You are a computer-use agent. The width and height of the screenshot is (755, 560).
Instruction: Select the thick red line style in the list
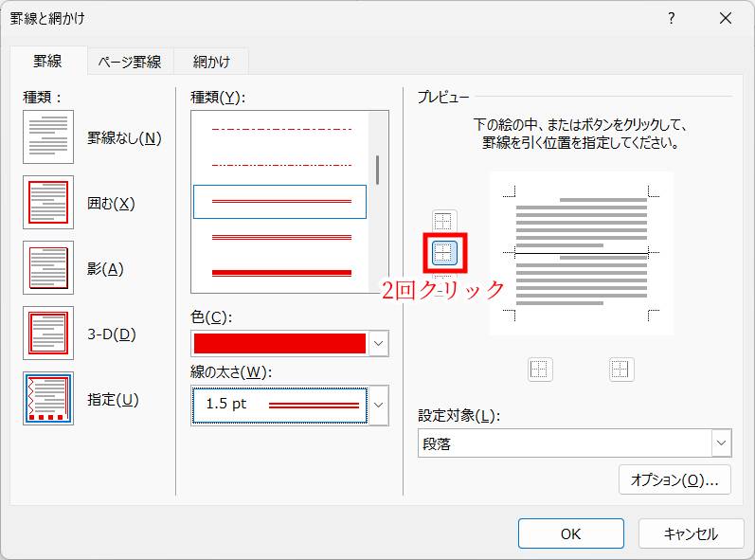(281, 272)
